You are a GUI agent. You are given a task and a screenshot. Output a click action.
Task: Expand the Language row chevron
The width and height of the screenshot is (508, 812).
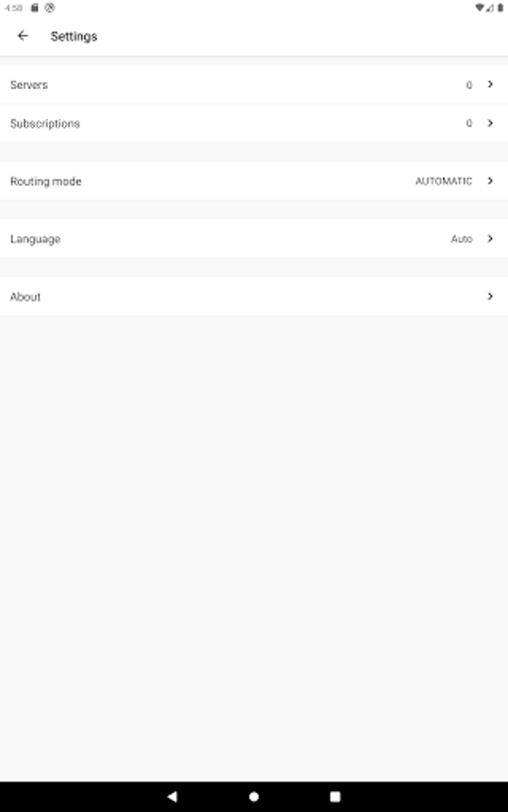(x=491, y=239)
